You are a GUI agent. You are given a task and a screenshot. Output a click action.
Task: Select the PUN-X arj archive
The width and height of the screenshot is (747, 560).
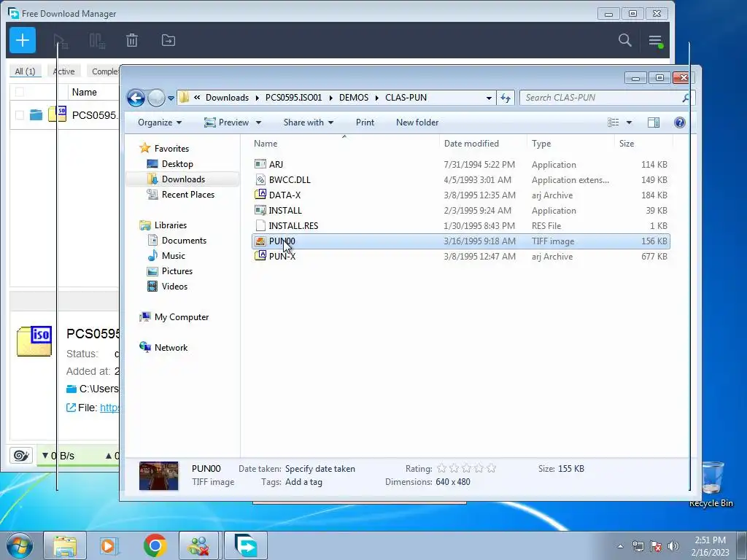click(461, 256)
